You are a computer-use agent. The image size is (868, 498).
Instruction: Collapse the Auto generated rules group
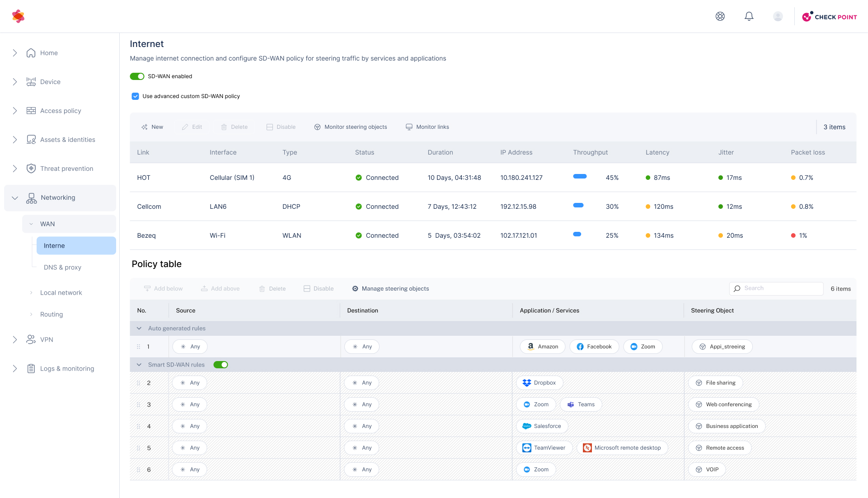point(139,329)
